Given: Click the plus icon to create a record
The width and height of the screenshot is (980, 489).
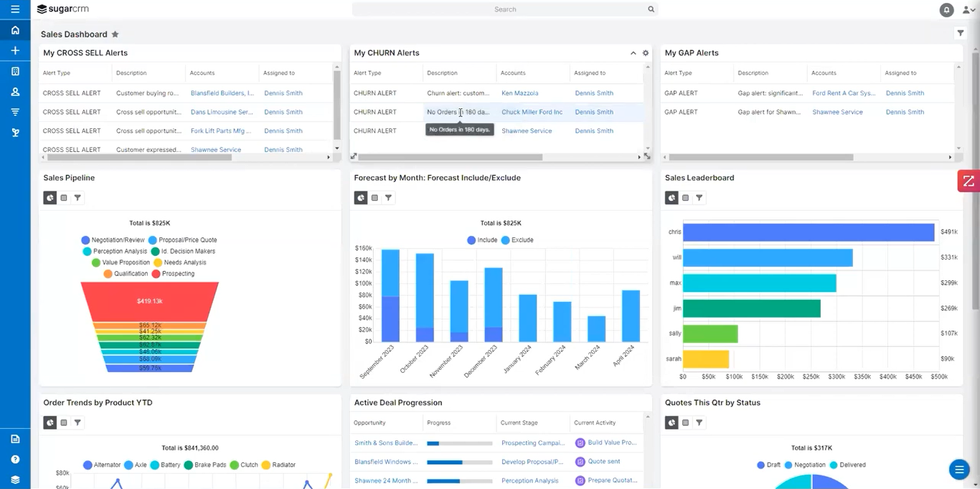Looking at the screenshot, I should pyautogui.click(x=14, y=50).
